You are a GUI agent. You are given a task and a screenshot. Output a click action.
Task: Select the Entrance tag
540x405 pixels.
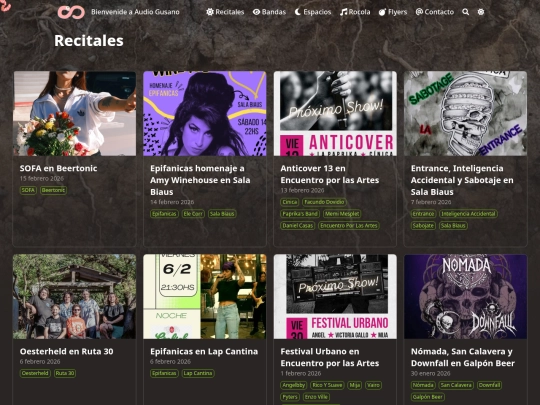(x=423, y=214)
